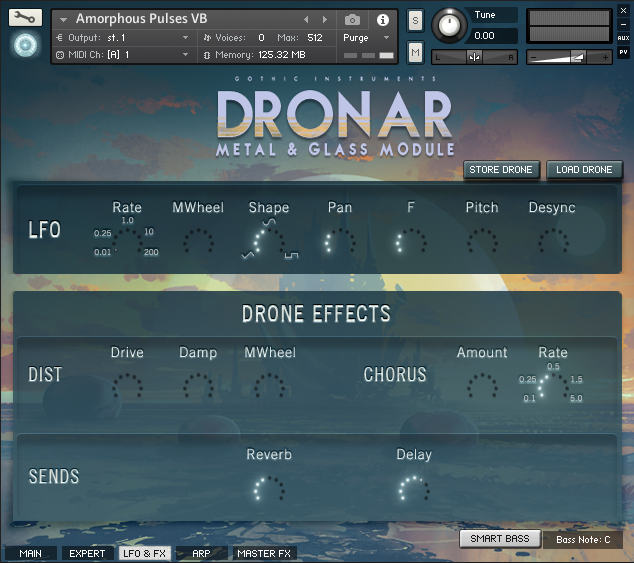Click the Delay send knob
This screenshot has width=634, height=563.
414,489
